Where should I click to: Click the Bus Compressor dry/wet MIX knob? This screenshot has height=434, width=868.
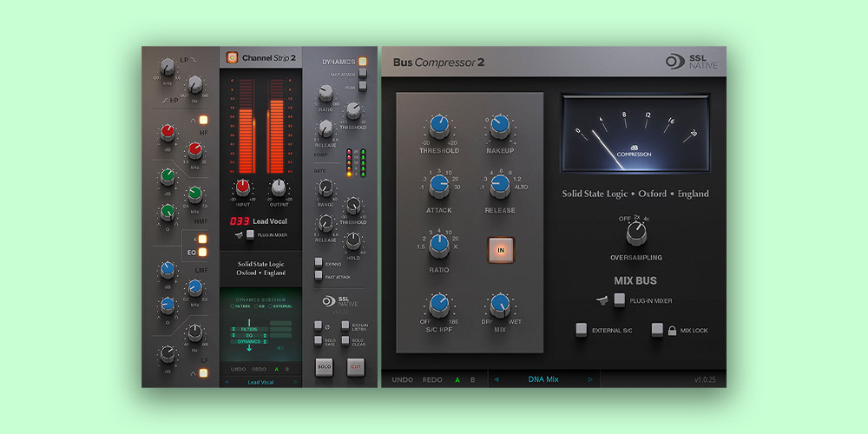(x=500, y=306)
